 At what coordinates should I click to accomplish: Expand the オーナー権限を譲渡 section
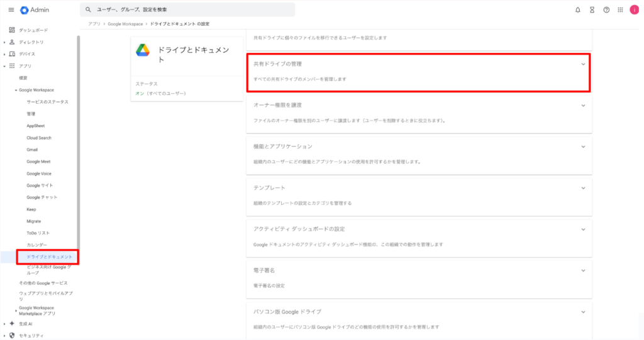point(583,105)
